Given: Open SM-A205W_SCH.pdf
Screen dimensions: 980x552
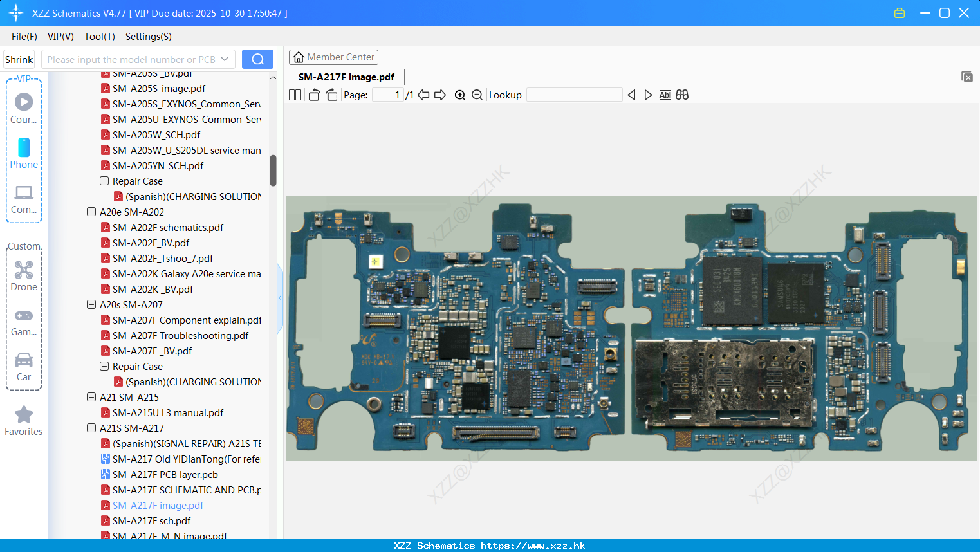Looking at the screenshot, I should pos(156,134).
